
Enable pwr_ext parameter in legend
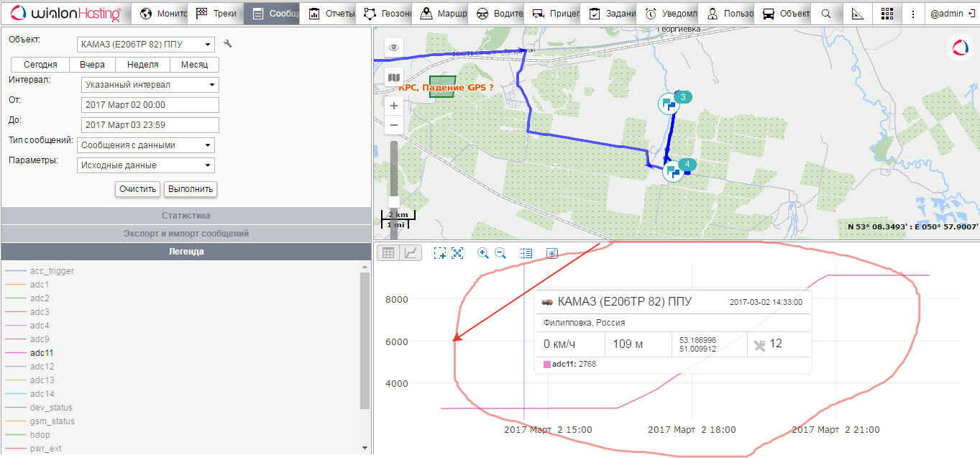[x=45, y=449]
